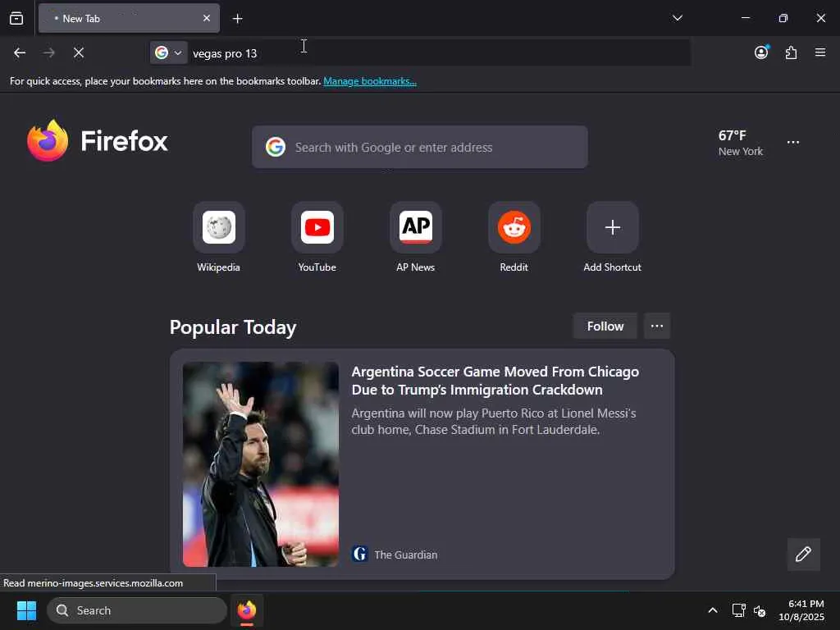Open the Popular Today section options menu
Image resolution: width=840 pixels, height=630 pixels.
pos(657,326)
